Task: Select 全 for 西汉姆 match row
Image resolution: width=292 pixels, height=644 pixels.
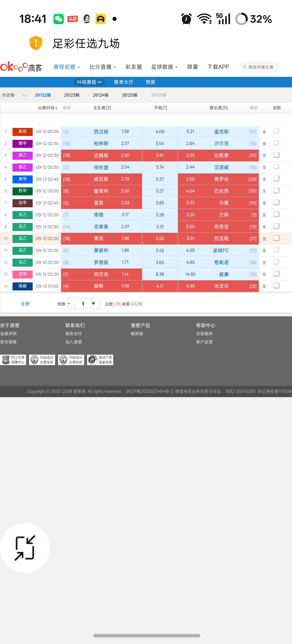Action: [264, 132]
